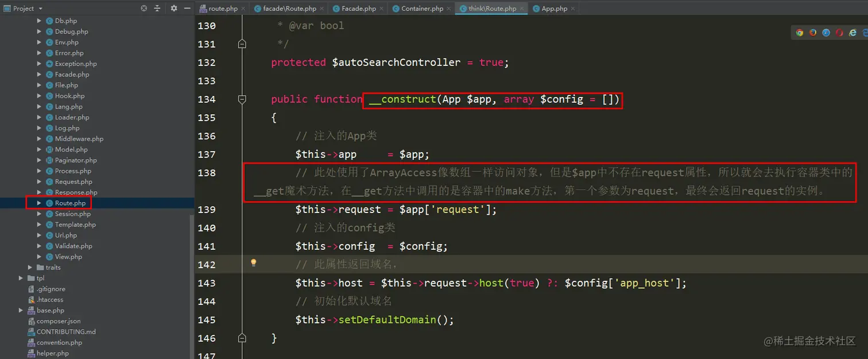
Task: Select composer.json in project tree
Action: click(x=58, y=321)
